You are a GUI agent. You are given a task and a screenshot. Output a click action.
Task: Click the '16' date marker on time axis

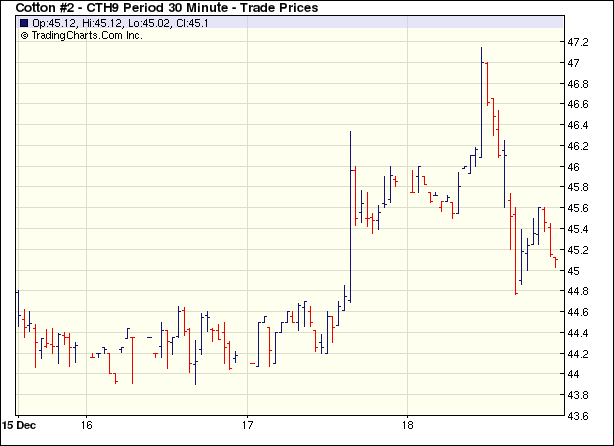coord(87,423)
